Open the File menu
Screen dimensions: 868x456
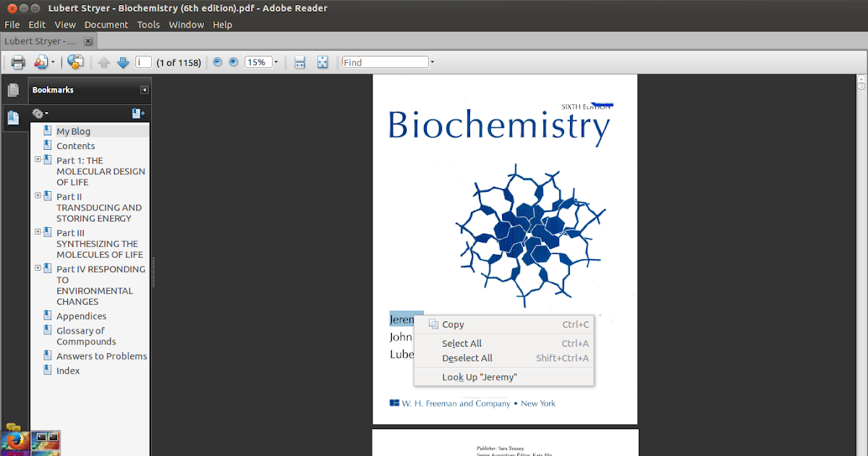[x=12, y=25]
